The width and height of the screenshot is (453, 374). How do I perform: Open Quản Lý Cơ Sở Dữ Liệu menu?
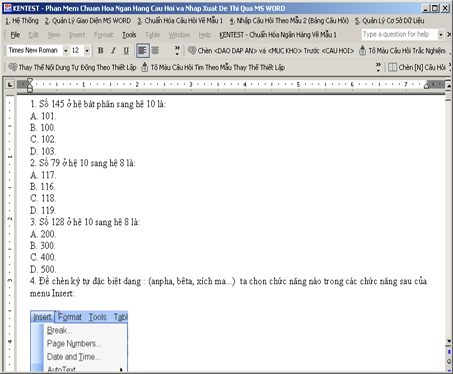(389, 21)
